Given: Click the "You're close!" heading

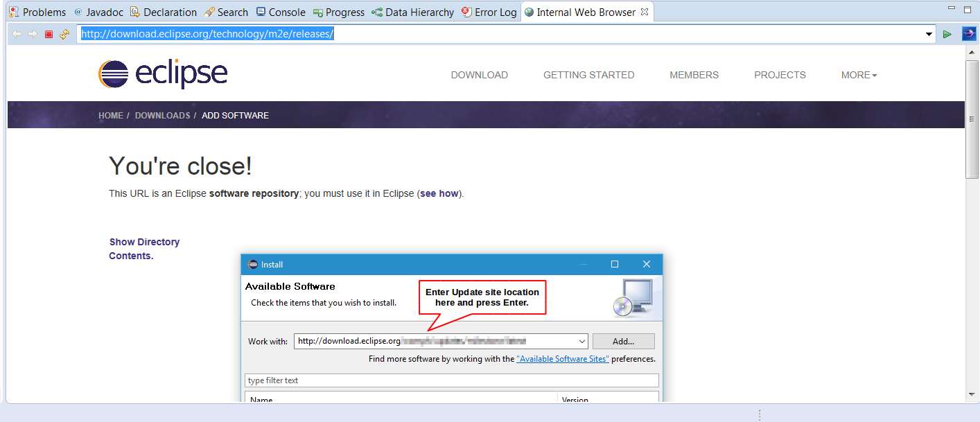Looking at the screenshot, I should [x=181, y=166].
